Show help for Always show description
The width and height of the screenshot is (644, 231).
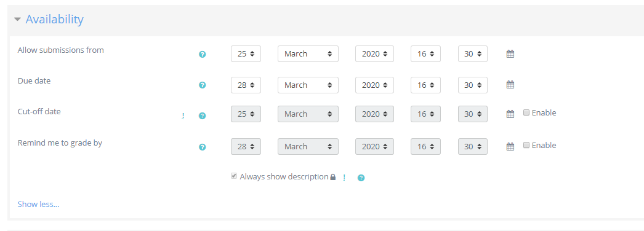point(361,178)
